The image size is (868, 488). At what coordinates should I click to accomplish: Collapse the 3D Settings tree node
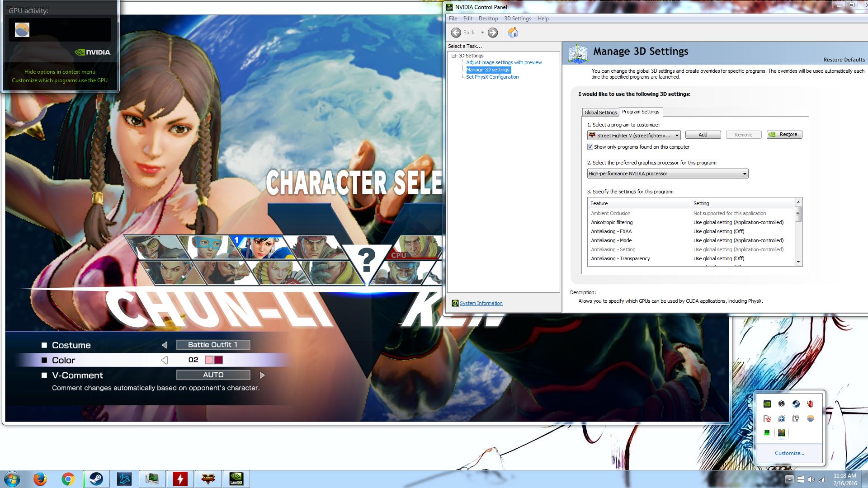coord(454,56)
